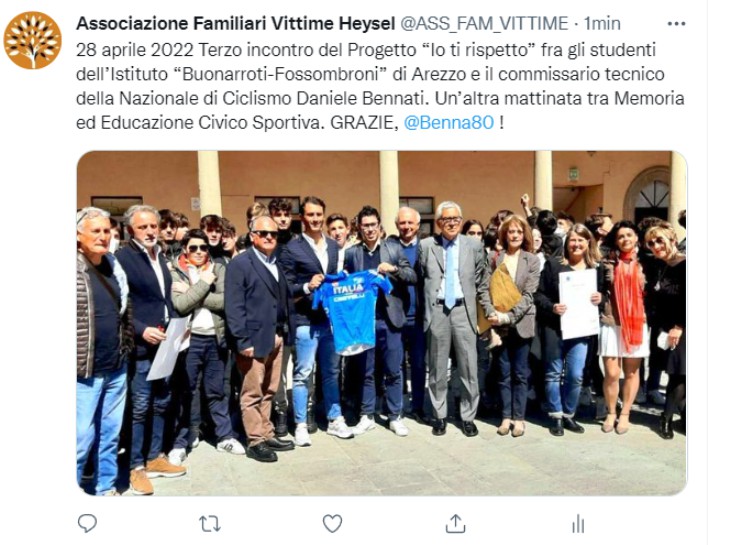Screen dimensions: 730x545
Task: Open the three-dot more options menu
Action: [676, 24]
